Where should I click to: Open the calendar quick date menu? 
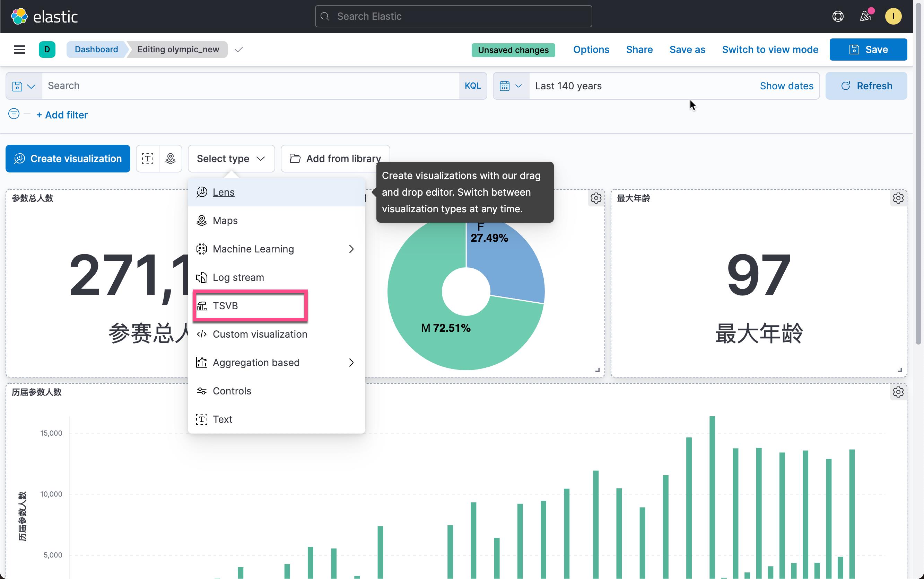[x=511, y=86]
